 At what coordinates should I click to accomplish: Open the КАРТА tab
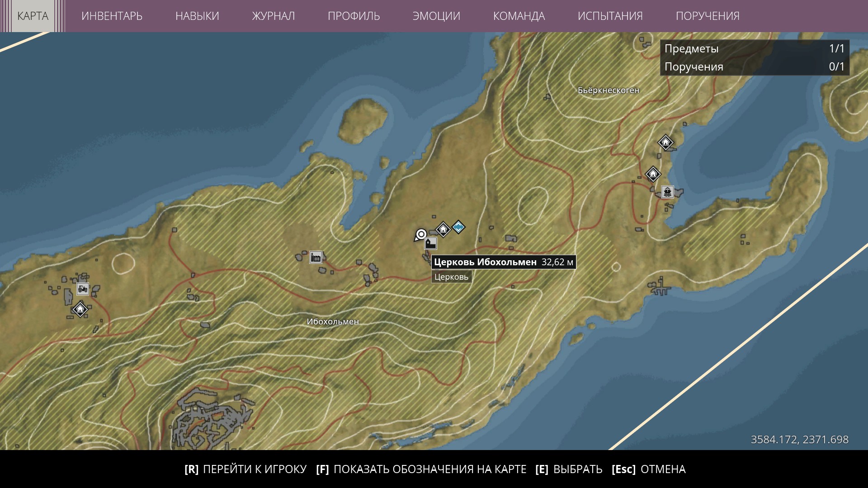[33, 16]
